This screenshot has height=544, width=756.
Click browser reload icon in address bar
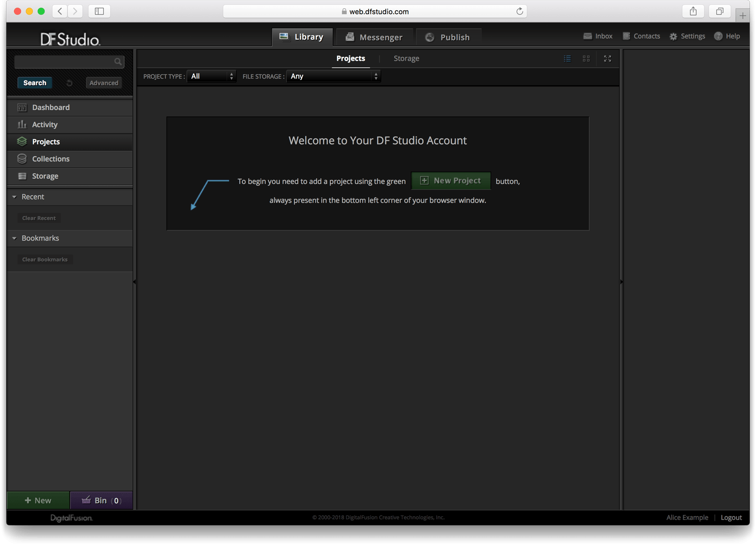[519, 11]
